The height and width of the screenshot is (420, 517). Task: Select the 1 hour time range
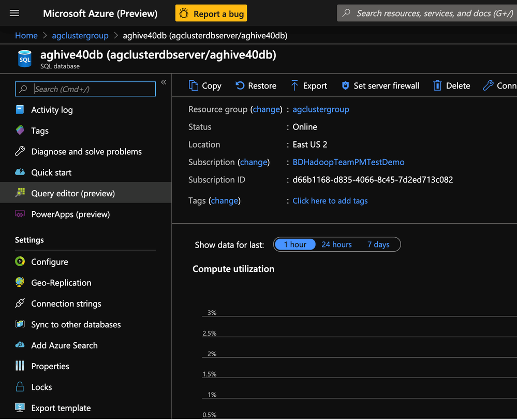295,244
